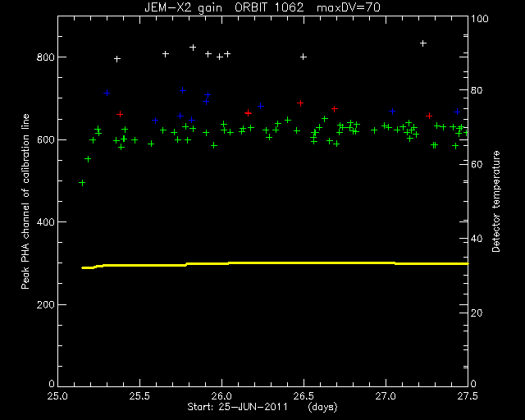Select the rightmost red plus marker
Image resolution: width=525 pixels, height=420 pixels.
point(429,116)
